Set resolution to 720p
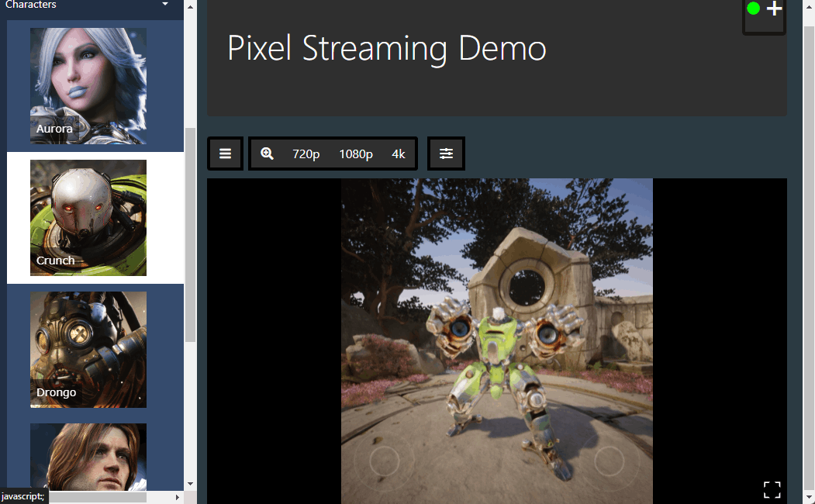815x504 pixels. [x=306, y=154]
